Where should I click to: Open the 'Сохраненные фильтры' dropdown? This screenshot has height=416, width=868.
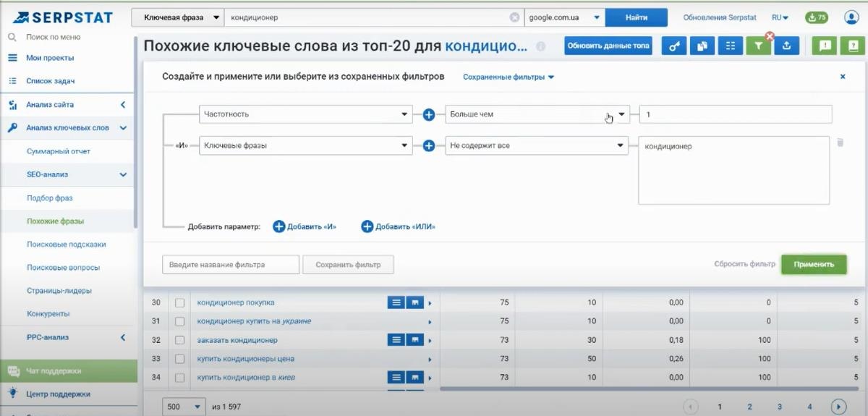click(x=509, y=76)
